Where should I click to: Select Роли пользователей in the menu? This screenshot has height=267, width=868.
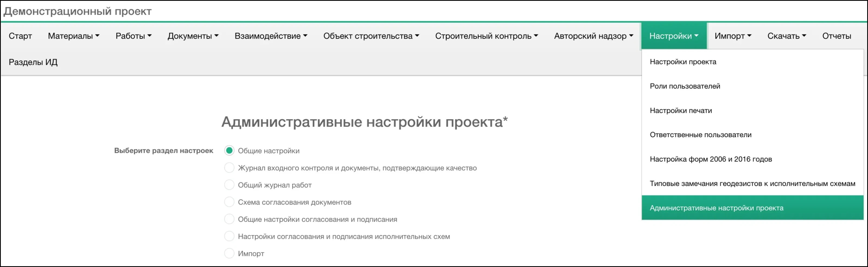click(x=685, y=86)
